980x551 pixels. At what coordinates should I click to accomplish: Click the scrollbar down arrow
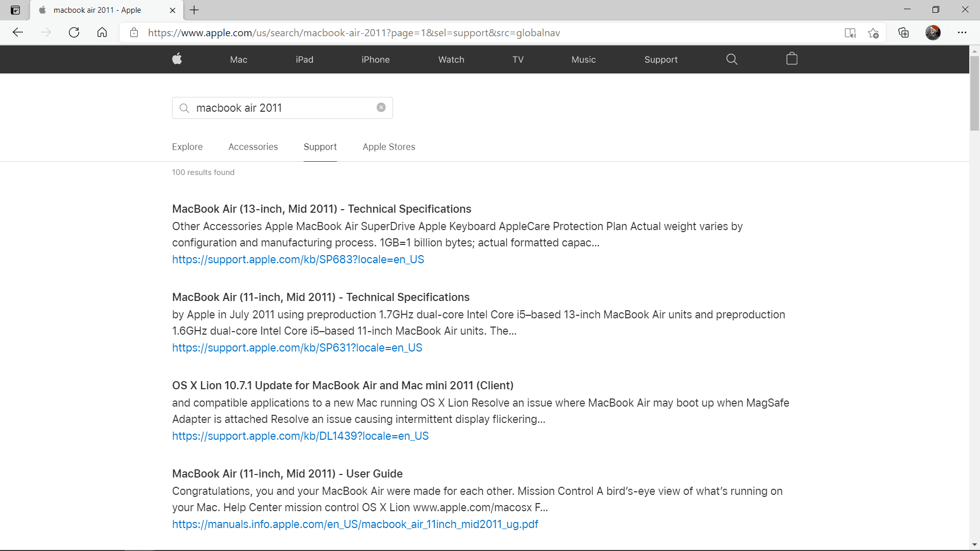click(x=974, y=545)
